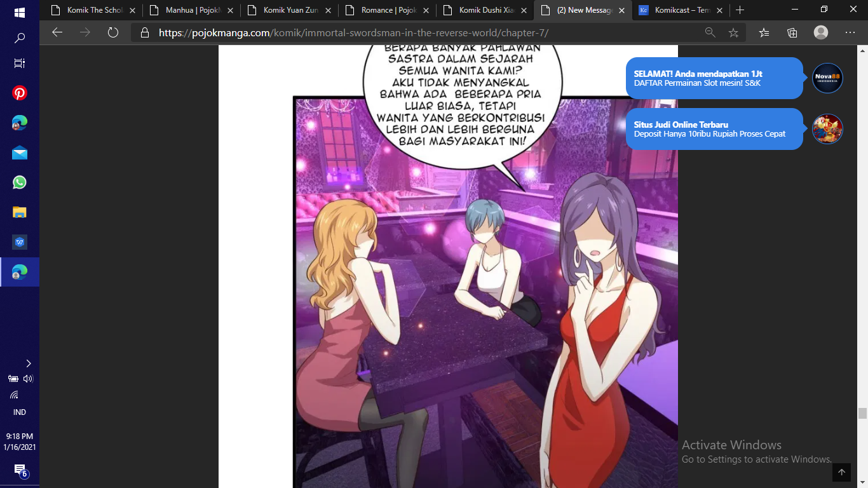Viewport: 868px width, 488px height.
Task: Open Task View icon in taskbar
Action: 19,64
